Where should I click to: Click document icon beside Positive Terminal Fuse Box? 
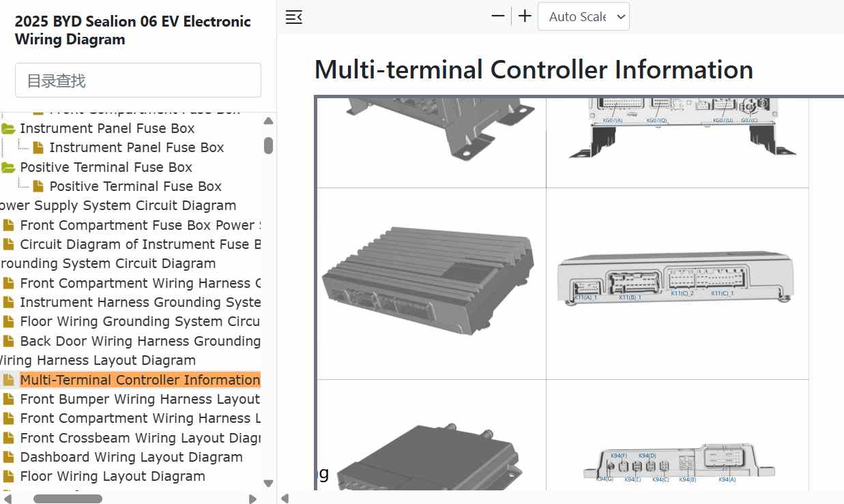tap(38, 186)
